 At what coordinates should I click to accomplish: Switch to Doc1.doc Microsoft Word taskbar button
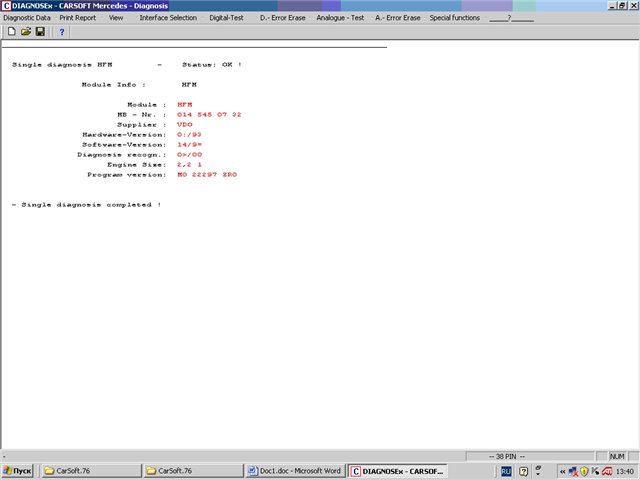[x=295, y=470]
